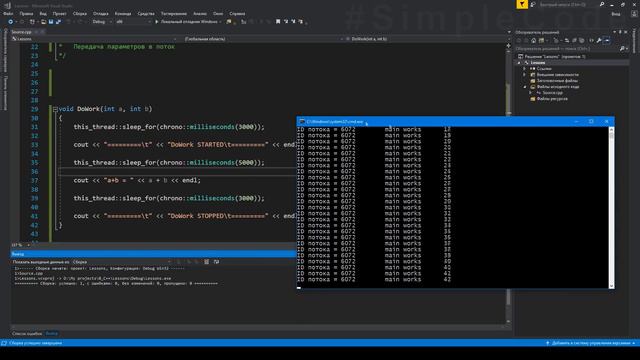Click the console window vertical scrollbar
Viewport: 640px width, 360px height.
tap(611, 207)
